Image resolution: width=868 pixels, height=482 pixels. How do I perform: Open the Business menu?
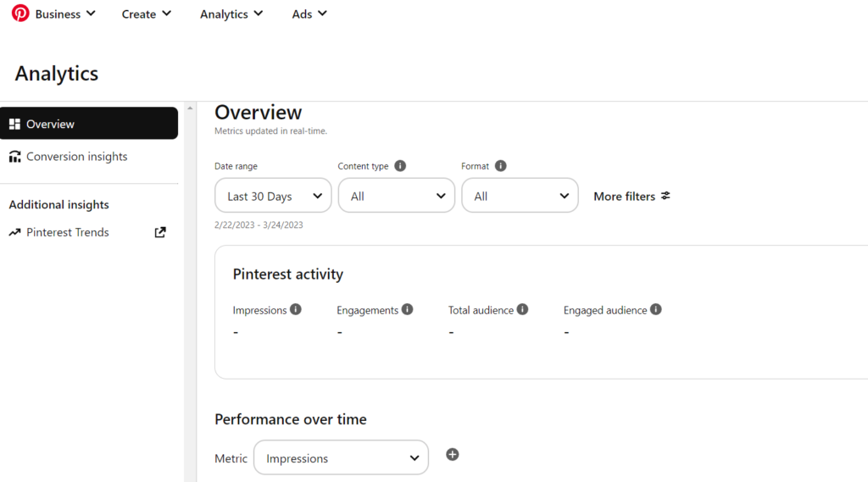[x=65, y=14]
